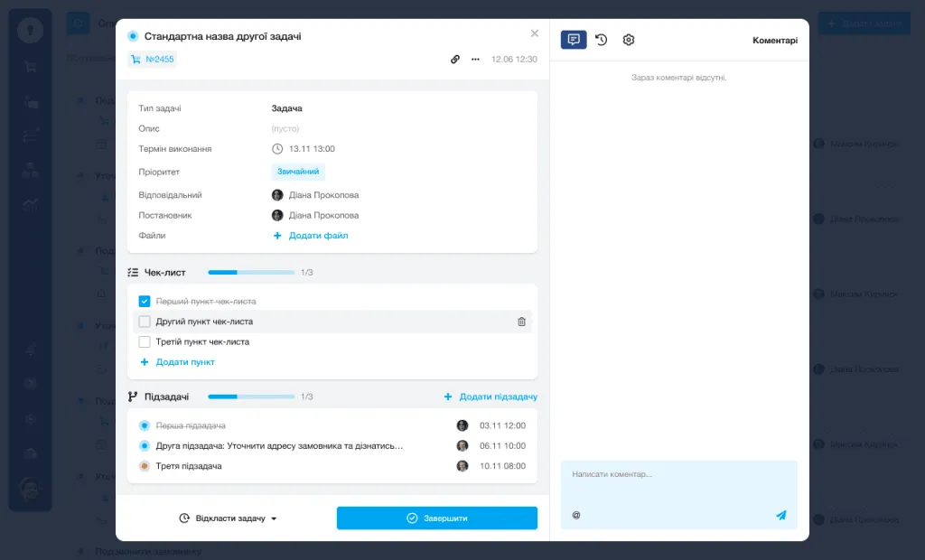Click status icon of Третя підзадача
This screenshot has width=925, height=560.
tap(145, 466)
